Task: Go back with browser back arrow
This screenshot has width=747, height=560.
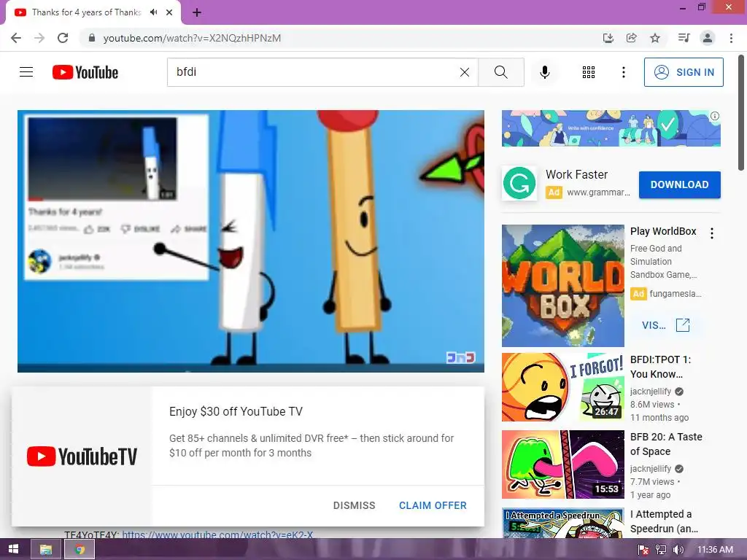Action: [16, 38]
